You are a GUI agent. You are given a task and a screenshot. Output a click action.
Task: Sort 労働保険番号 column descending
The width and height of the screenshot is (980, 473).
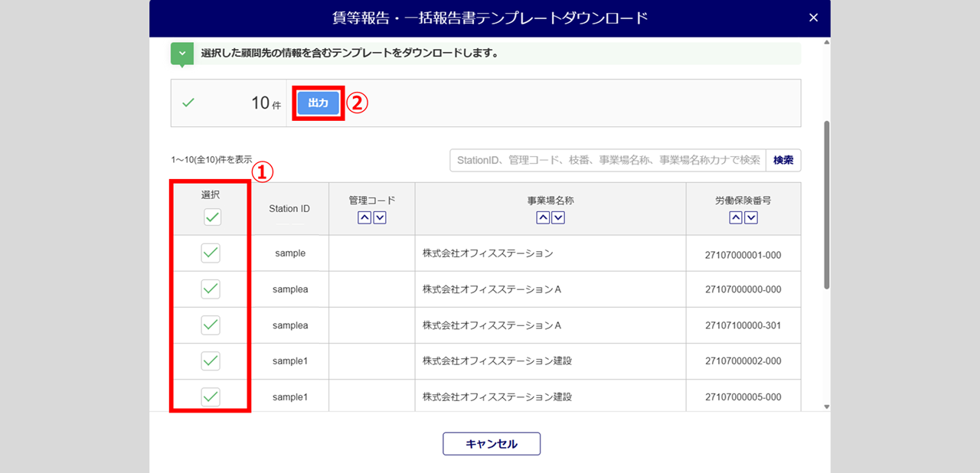(x=751, y=217)
